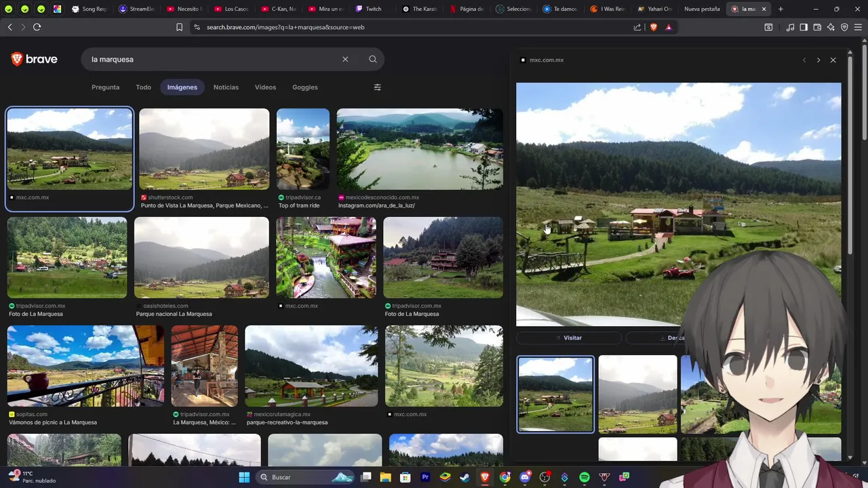Switch to Videos search tab
Screen dimensions: 868x488
coord(265,87)
